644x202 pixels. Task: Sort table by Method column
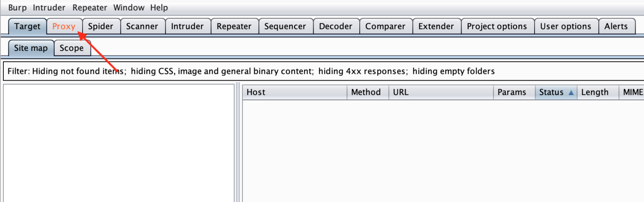coord(368,92)
